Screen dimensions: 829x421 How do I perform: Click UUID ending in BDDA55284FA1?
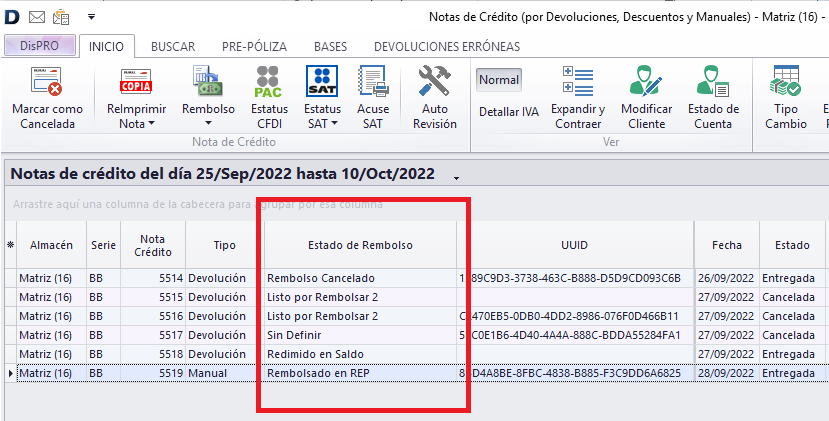click(575, 335)
